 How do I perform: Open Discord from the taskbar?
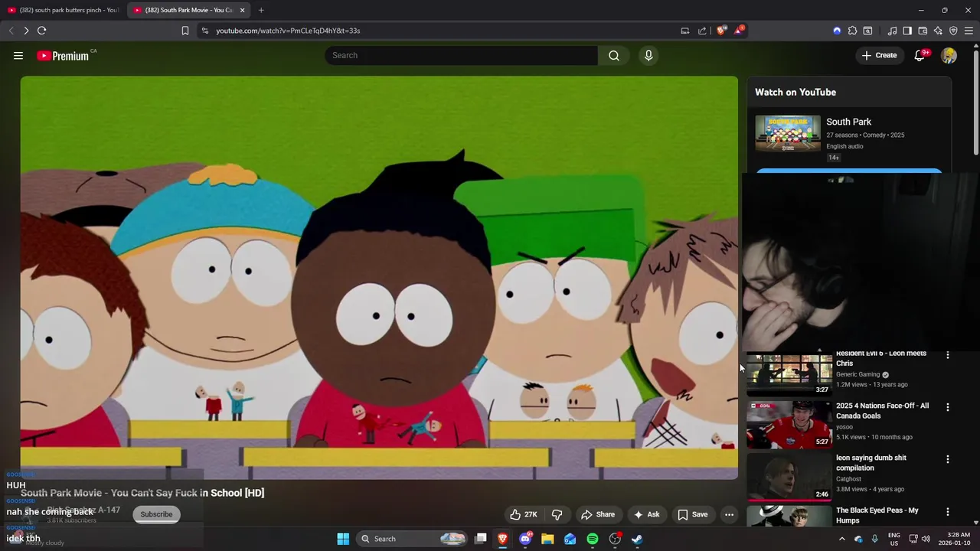pos(525,539)
